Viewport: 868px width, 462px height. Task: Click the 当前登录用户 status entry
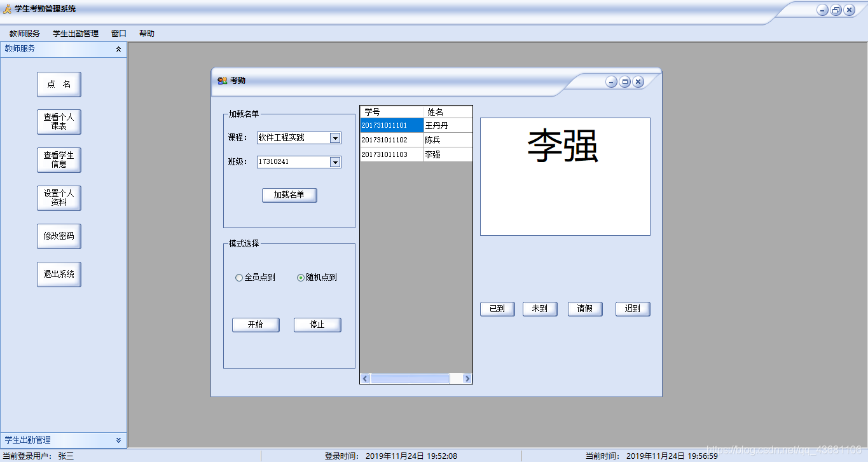point(38,456)
